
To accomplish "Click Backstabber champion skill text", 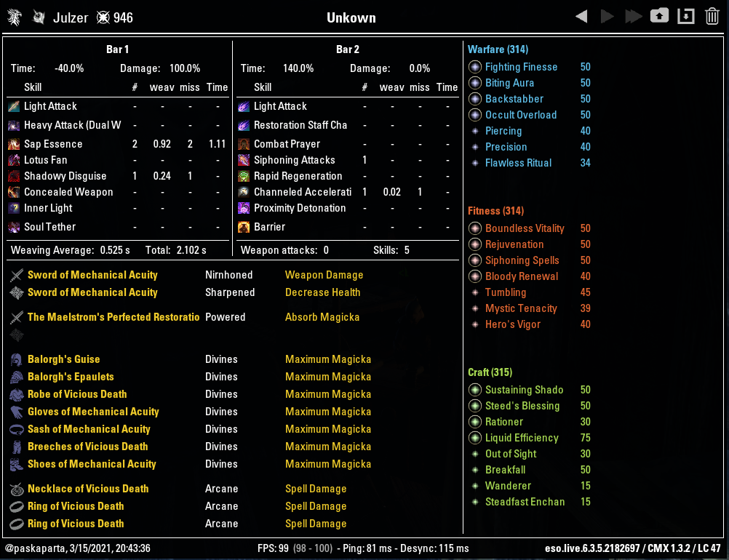I will point(514,99).
